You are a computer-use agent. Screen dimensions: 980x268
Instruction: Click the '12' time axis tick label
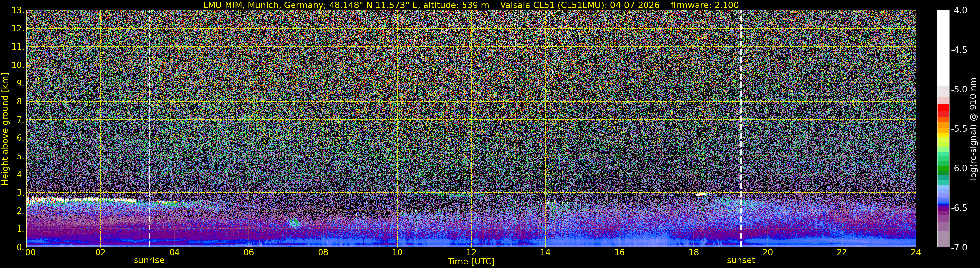coord(471,252)
